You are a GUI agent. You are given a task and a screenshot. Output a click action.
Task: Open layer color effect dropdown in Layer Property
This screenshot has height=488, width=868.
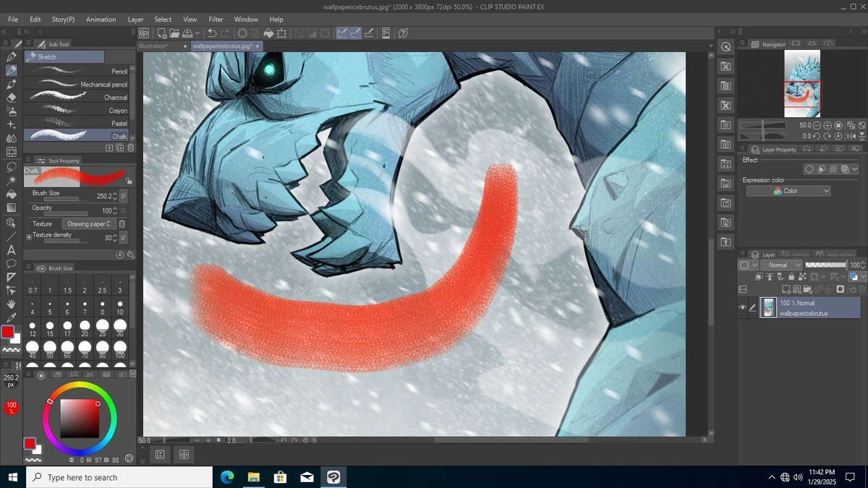[854, 169]
